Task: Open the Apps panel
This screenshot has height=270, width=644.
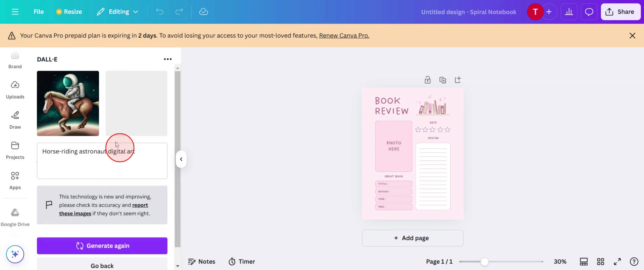Action: tap(15, 180)
